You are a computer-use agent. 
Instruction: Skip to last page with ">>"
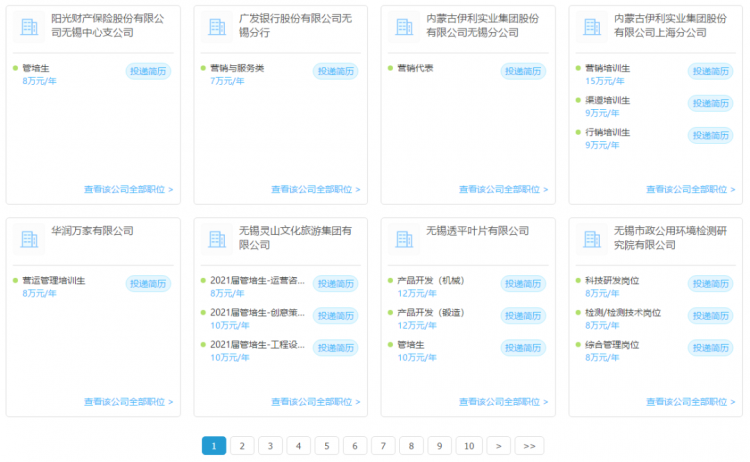pyautogui.click(x=530, y=446)
